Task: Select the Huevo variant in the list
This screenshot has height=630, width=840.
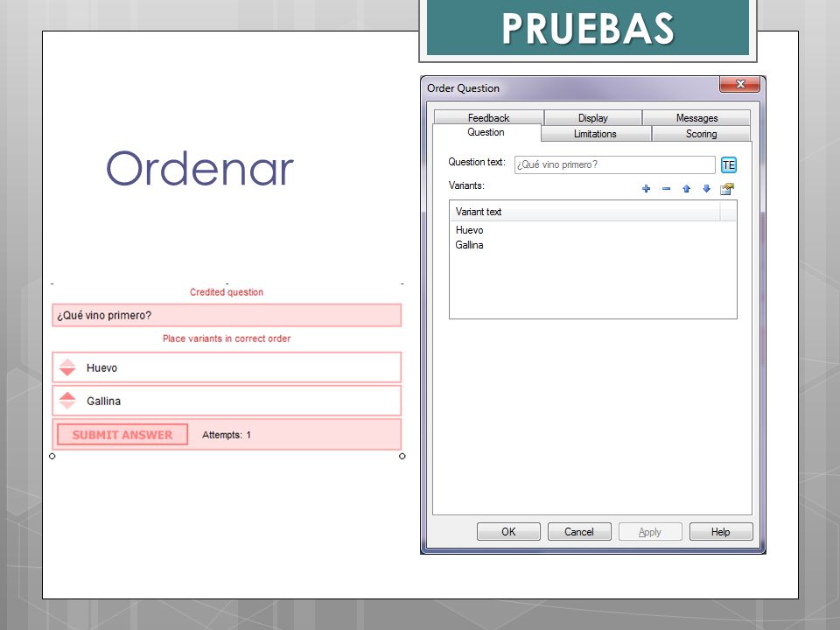Action: click(469, 230)
